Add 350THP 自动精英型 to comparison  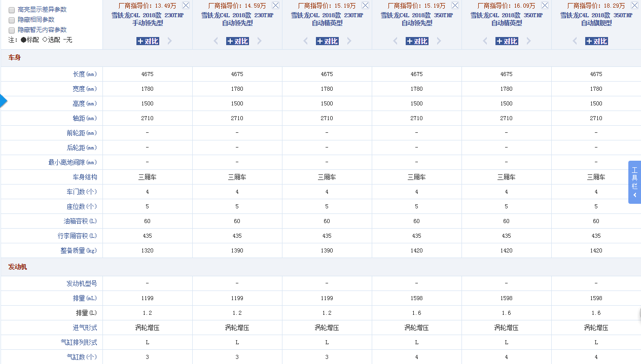(x=507, y=41)
